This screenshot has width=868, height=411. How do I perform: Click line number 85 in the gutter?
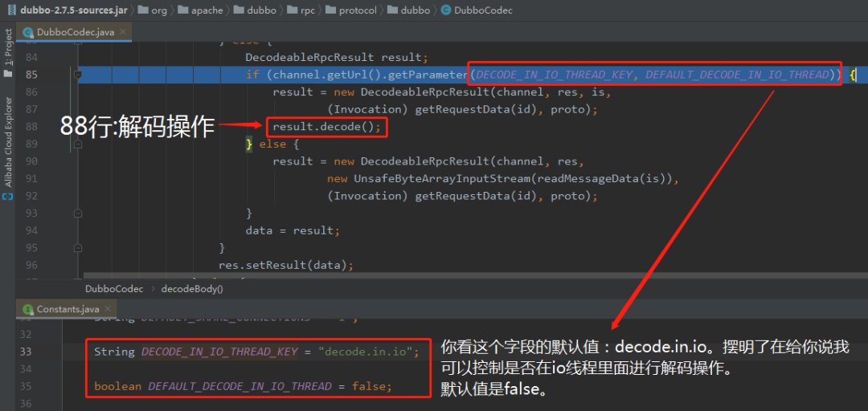click(31, 75)
